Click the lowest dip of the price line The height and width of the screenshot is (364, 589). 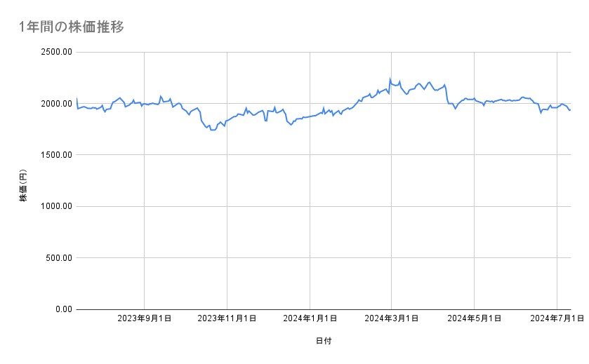click(x=213, y=130)
